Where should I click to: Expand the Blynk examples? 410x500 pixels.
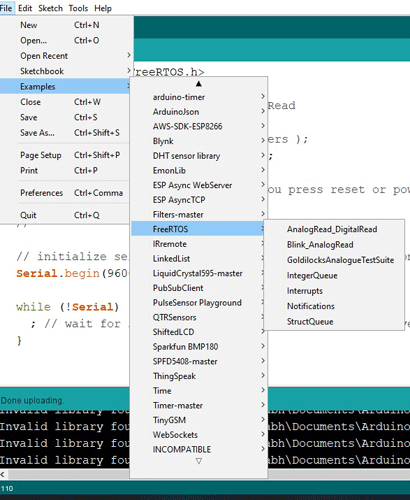199,141
